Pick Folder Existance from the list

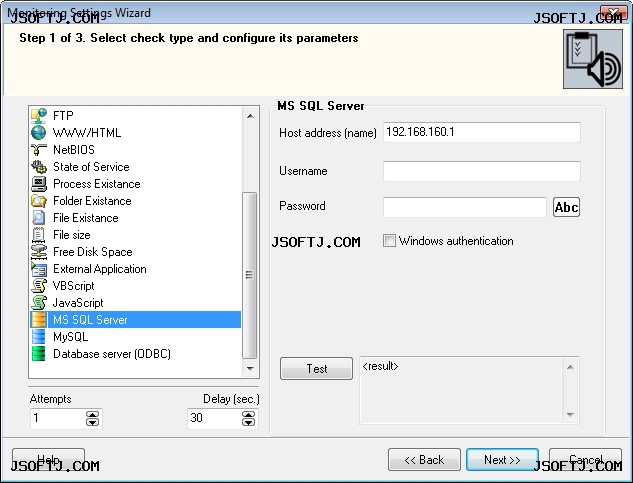(x=92, y=201)
